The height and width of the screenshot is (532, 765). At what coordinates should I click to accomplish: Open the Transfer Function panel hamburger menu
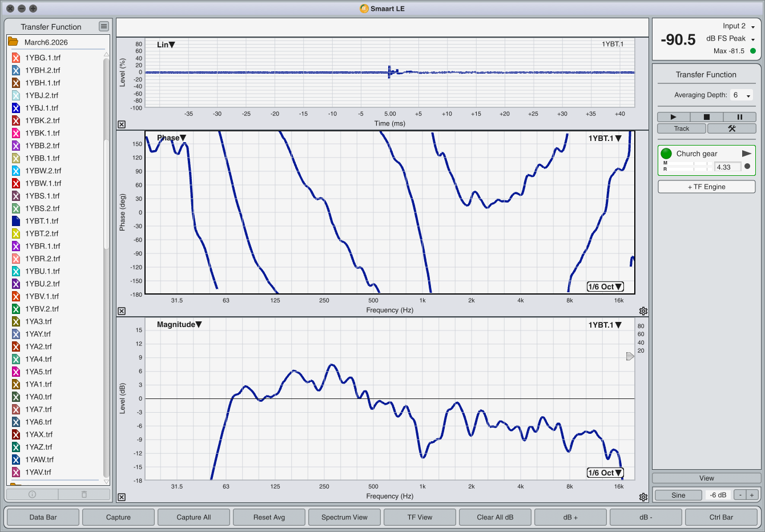[103, 26]
